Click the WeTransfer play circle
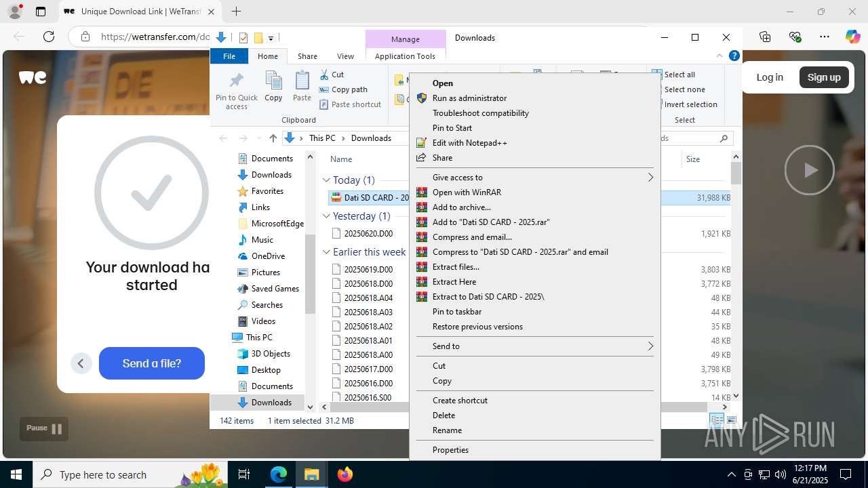 [809, 170]
